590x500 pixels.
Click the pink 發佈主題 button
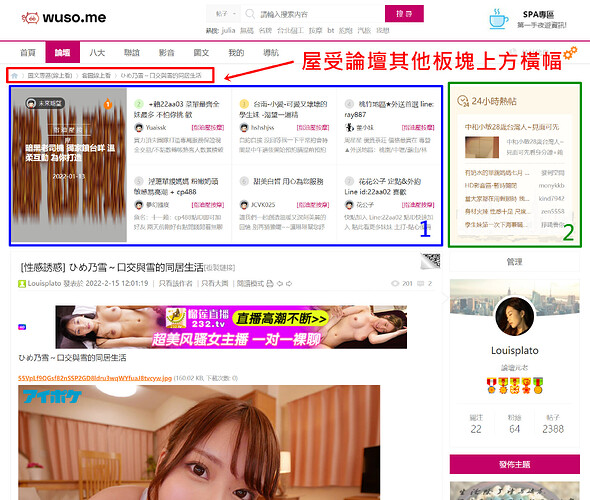(514, 464)
